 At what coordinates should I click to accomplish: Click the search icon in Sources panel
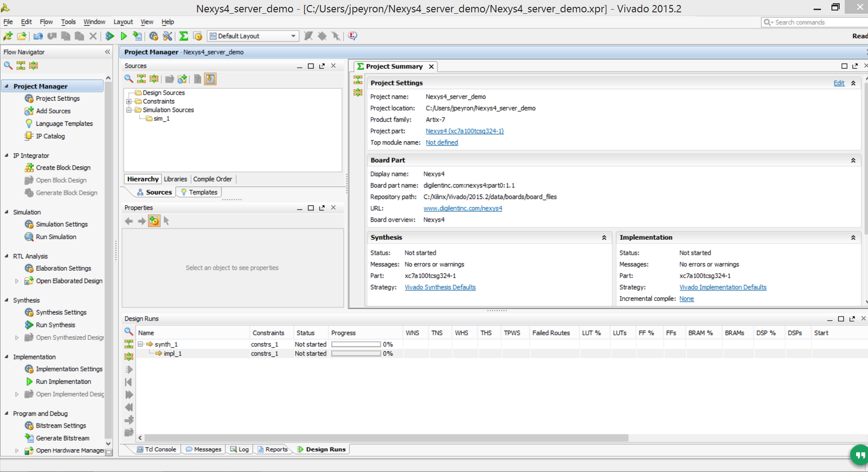(x=129, y=79)
